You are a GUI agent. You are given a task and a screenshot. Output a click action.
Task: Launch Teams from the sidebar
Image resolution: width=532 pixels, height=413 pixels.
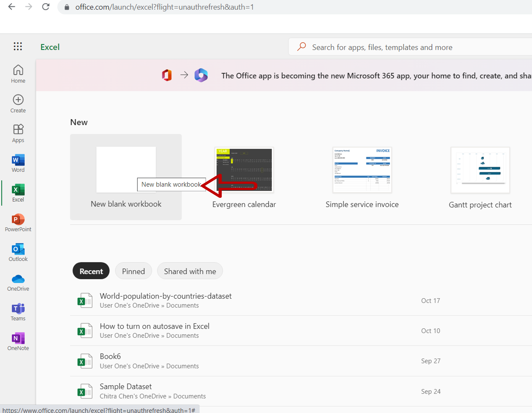point(18,312)
